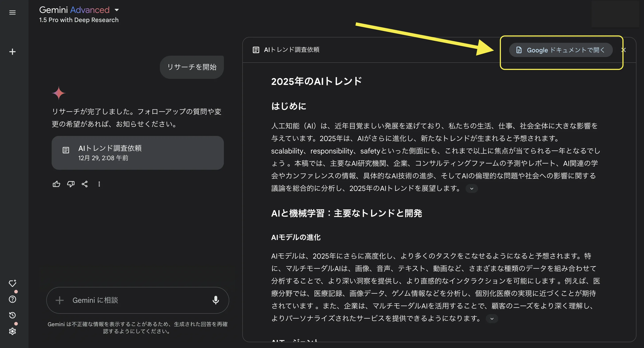Click the AIモデルの進化 subheading
The width and height of the screenshot is (644, 348).
click(x=296, y=237)
